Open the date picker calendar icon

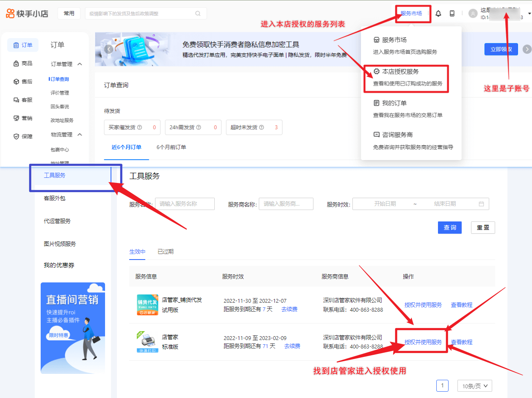(481, 204)
